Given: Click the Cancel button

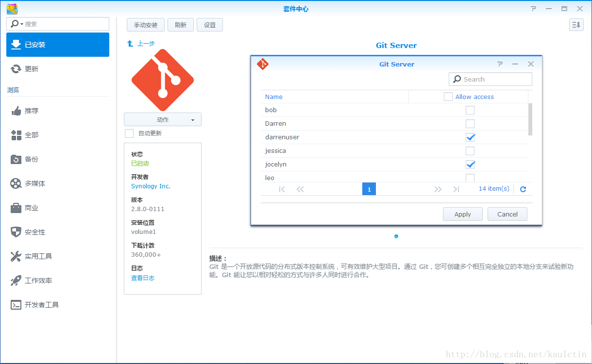Looking at the screenshot, I should [x=507, y=214].
